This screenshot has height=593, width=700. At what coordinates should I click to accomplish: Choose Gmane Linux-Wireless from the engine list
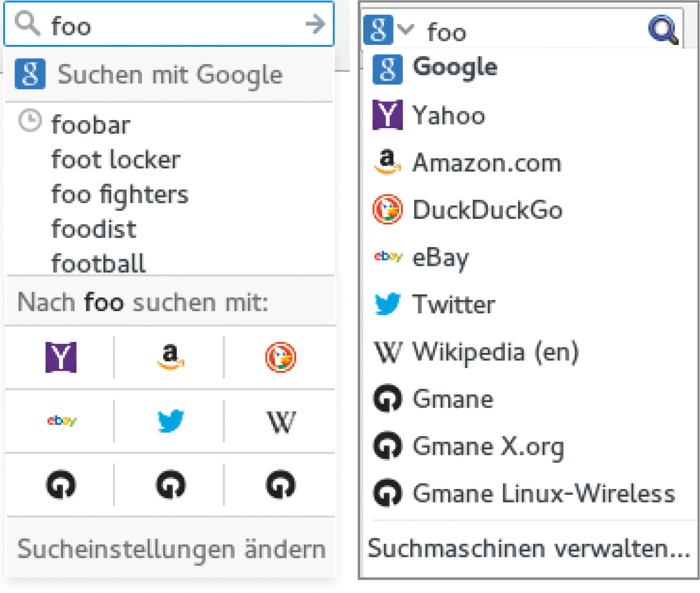543,493
